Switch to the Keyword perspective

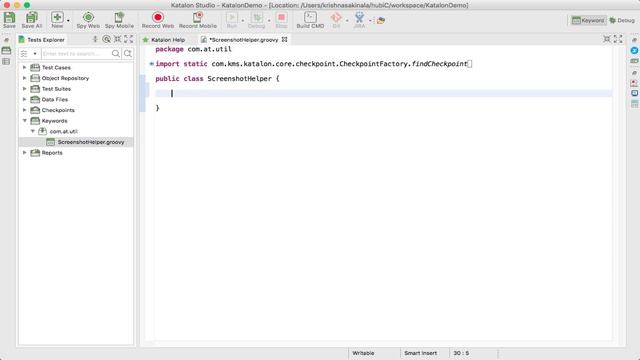(588, 20)
